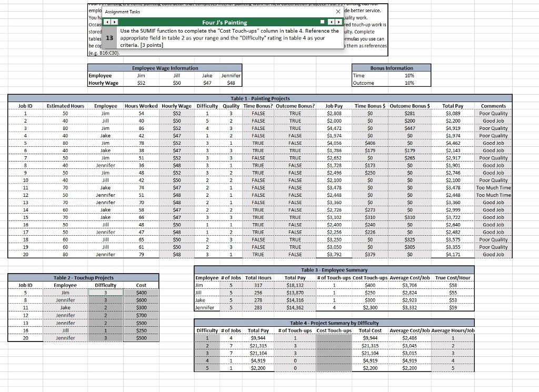The height and width of the screenshot is (392, 539).
Task: Click the # of Touch-ups header in Table 4
Action: [295, 330]
